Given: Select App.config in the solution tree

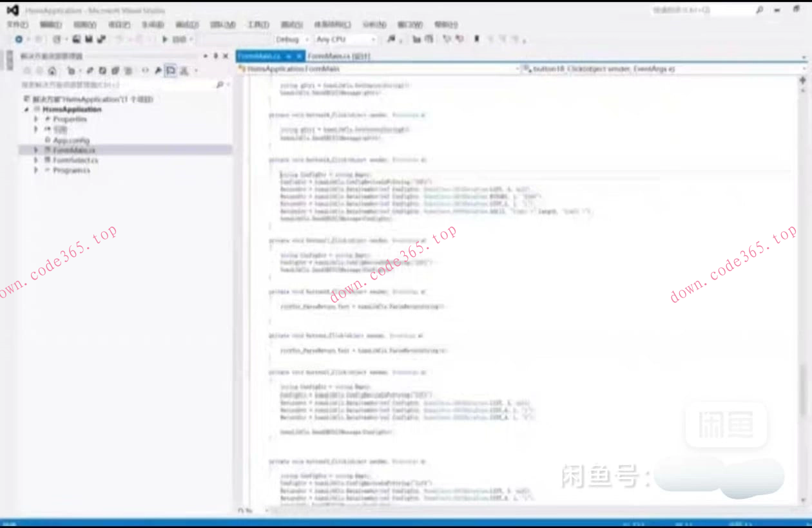Looking at the screenshot, I should [x=71, y=140].
